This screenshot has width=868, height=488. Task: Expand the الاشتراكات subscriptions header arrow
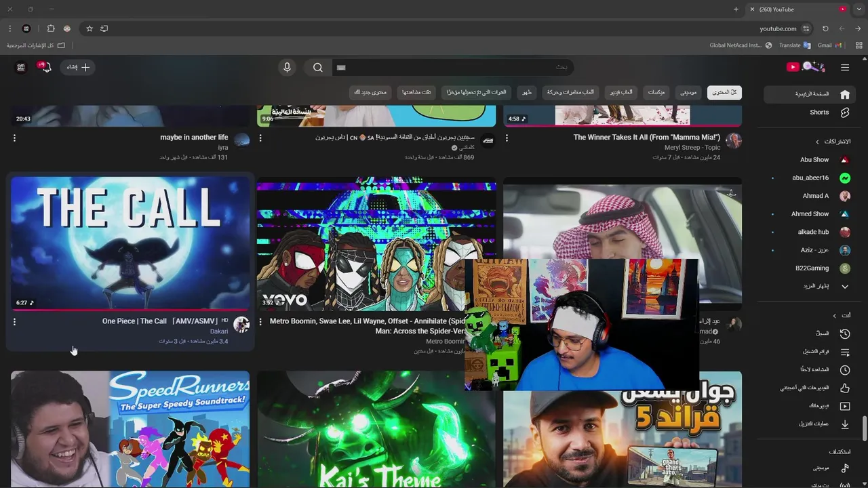817,142
